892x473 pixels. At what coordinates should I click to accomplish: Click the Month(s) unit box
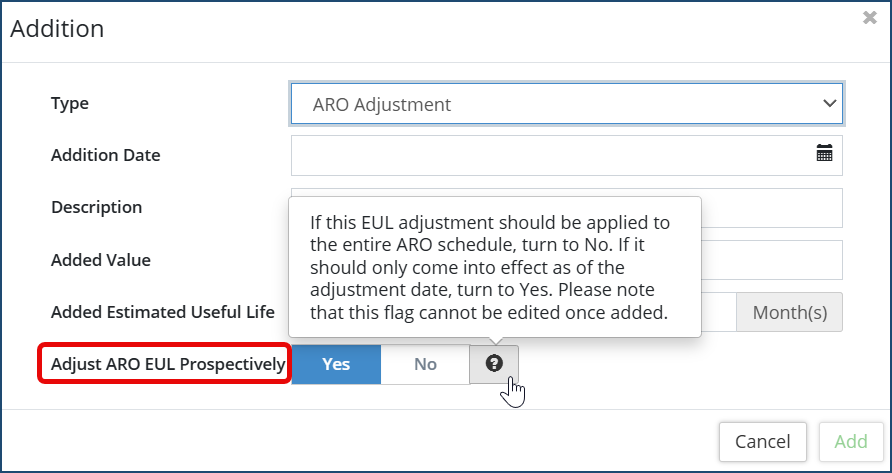pos(789,312)
